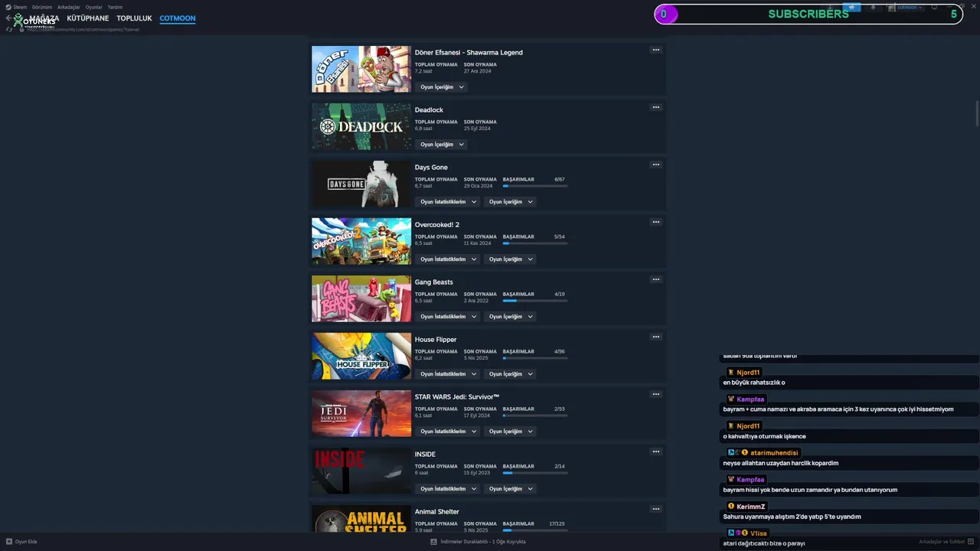Image resolution: width=980 pixels, height=551 pixels.
Task: Expand Oyun İstatistiklerim for House Flipper
Action: click(448, 374)
